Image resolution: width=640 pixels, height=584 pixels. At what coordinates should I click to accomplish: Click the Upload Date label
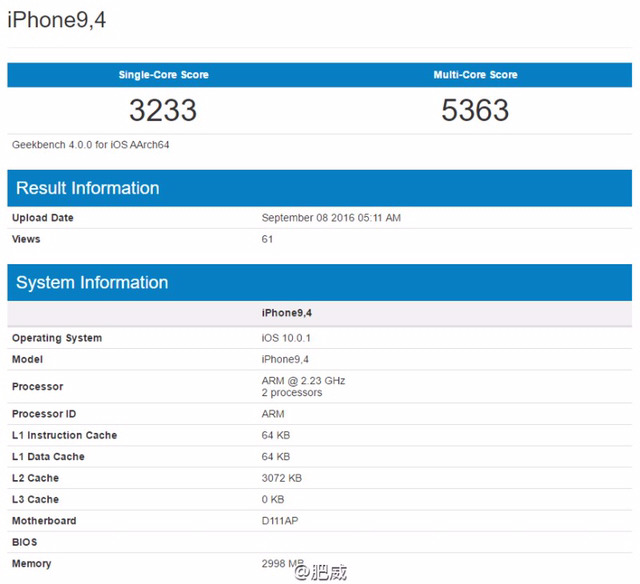pos(43,218)
